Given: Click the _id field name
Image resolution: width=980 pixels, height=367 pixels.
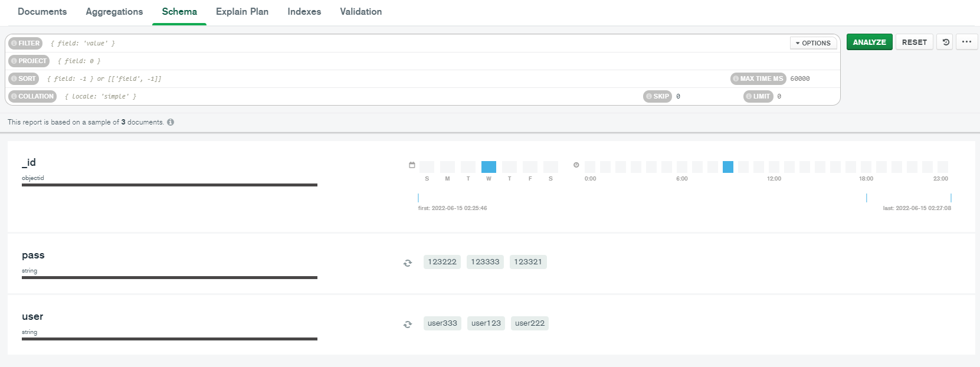Looking at the screenshot, I should click(x=29, y=162).
